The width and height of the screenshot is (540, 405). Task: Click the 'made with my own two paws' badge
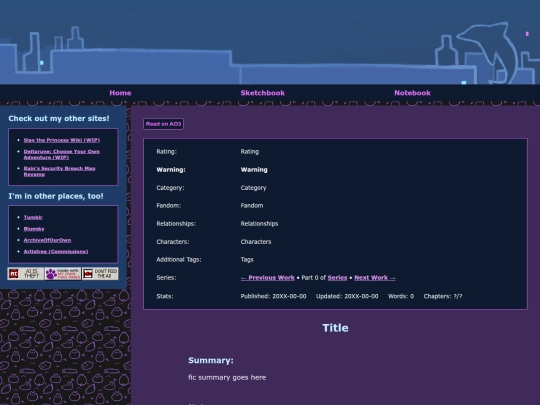tap(63, 274)
